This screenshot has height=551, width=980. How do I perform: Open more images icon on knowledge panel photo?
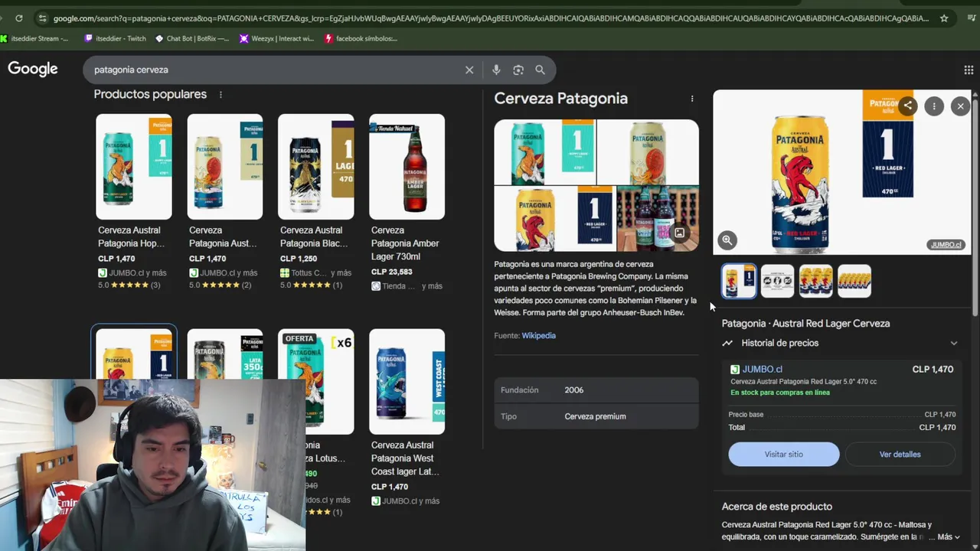click(679, 233)
